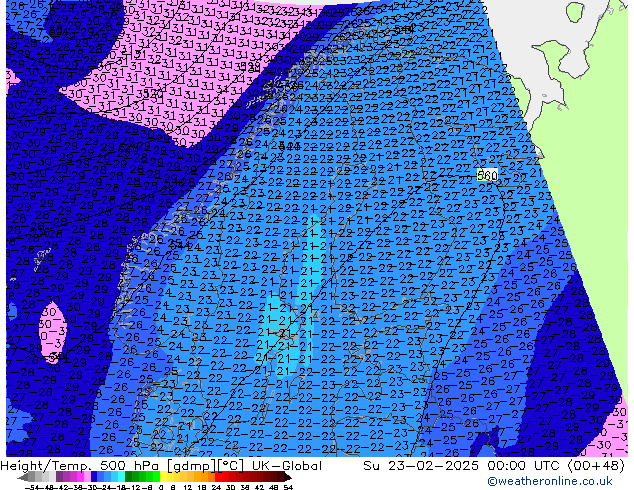Click the 560 contour label box

487,175
